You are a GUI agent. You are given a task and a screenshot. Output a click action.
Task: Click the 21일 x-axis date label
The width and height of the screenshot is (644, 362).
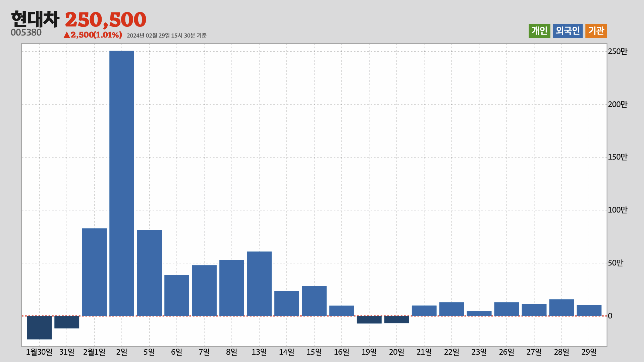(x=424, y=352)
